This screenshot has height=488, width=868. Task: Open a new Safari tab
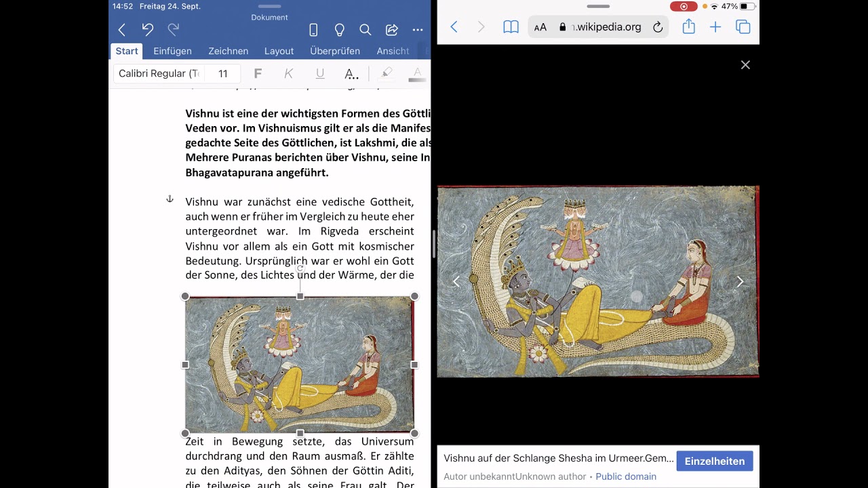tap(715, 27)
